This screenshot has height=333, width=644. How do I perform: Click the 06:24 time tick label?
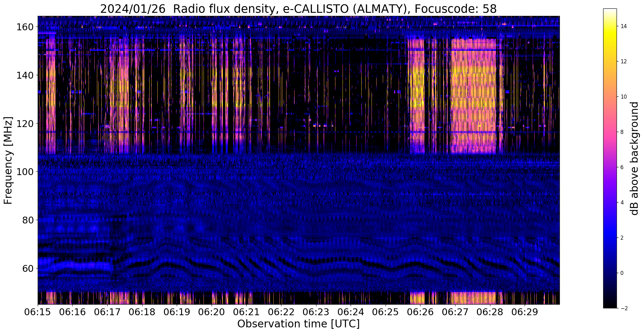(x=351, y=312)
